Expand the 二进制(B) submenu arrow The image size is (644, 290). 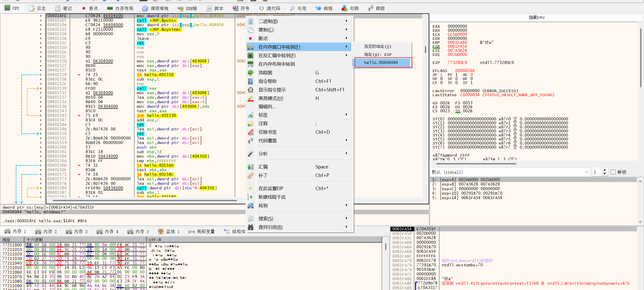click(x=346, y=21)
